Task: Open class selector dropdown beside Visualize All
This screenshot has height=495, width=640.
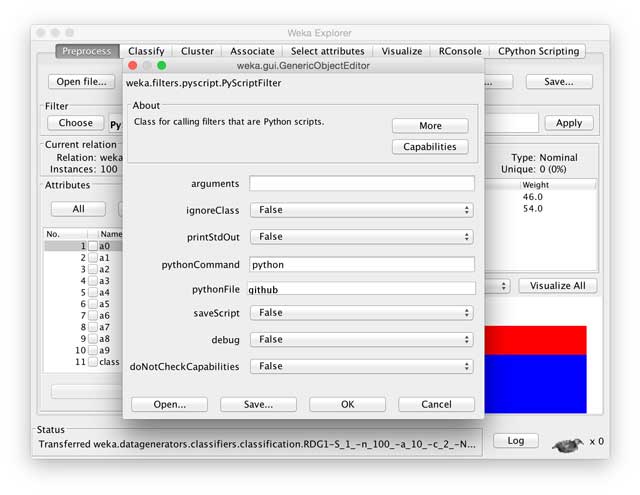Action: [498, 286]
